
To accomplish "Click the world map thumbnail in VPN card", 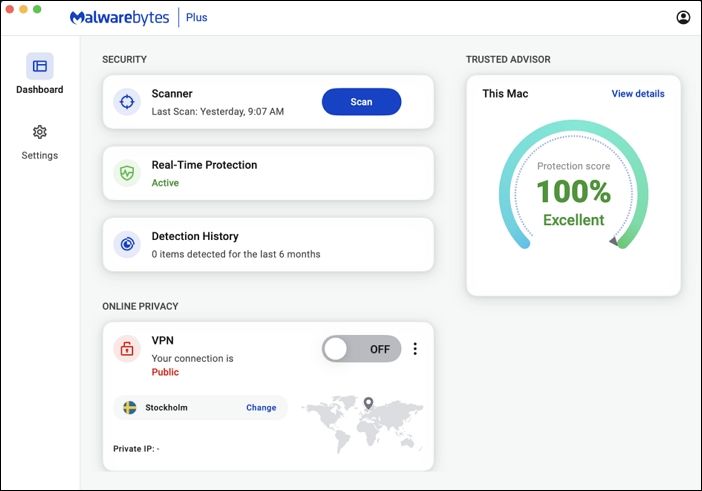I will (362, 424).
